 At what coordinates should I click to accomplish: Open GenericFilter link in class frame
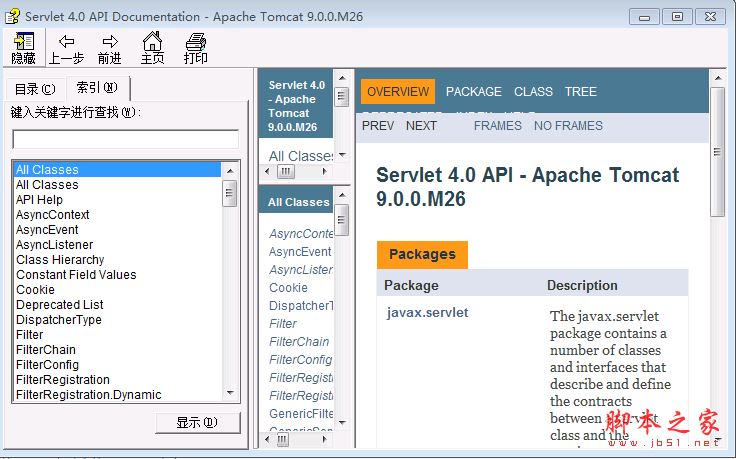[301, 413]
